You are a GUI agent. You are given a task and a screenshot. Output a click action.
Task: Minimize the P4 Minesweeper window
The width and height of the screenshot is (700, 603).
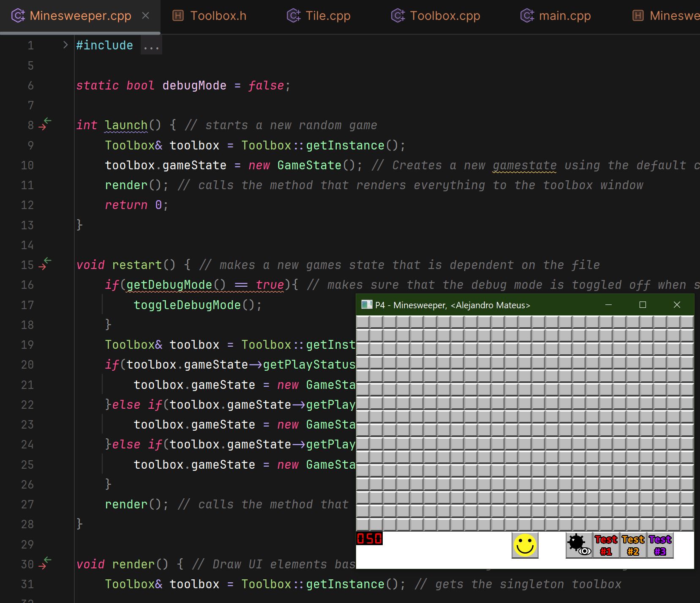pos(608,305)
